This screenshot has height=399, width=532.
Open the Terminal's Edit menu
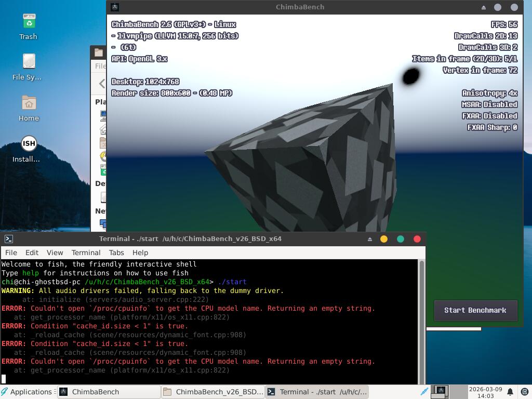pyautogui.click(x=32, y=253)
